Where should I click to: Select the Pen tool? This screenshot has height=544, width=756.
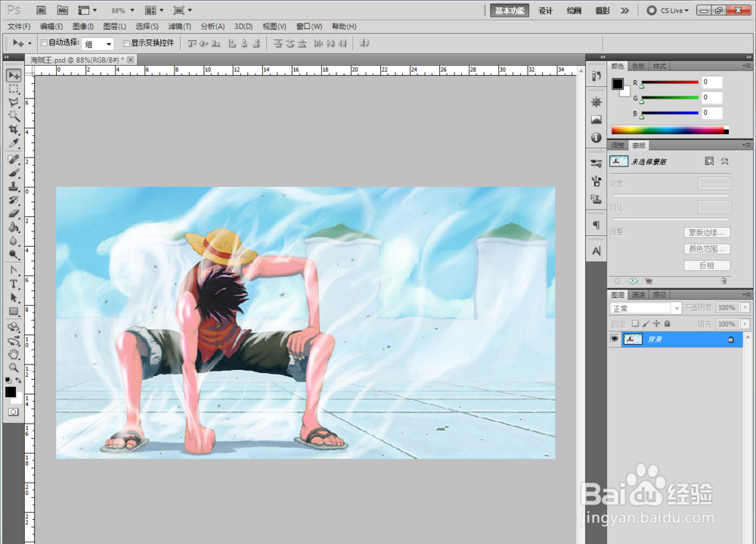[x=14, y=270]
